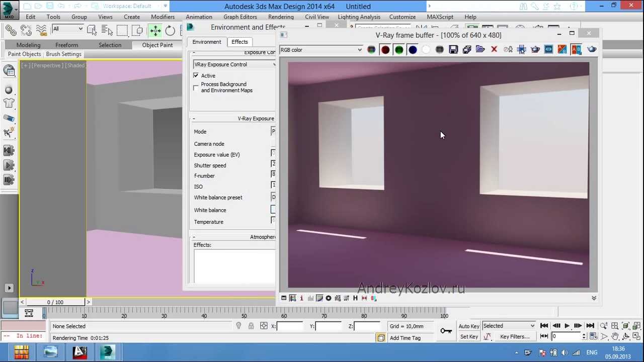Go to the end frame
Viewport: 644px width, 362px height.
click(x=590, y=326)
